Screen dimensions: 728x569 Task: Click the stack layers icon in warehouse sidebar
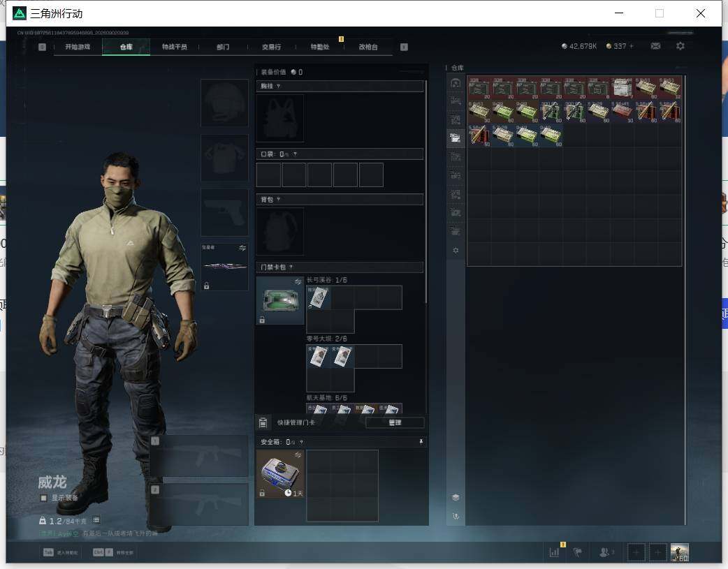(456, 497)
